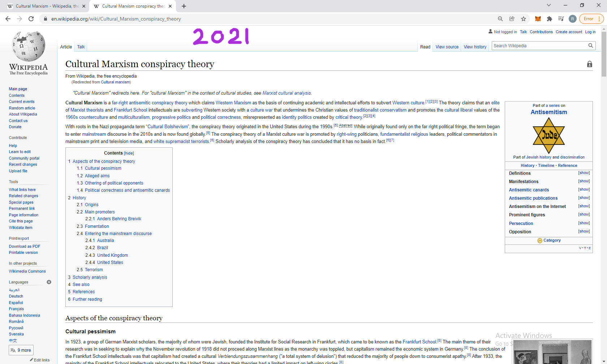Expand the Persecution row with show
Image resolution: width=607 pixels, height=364 pixels.
[584, 223]
